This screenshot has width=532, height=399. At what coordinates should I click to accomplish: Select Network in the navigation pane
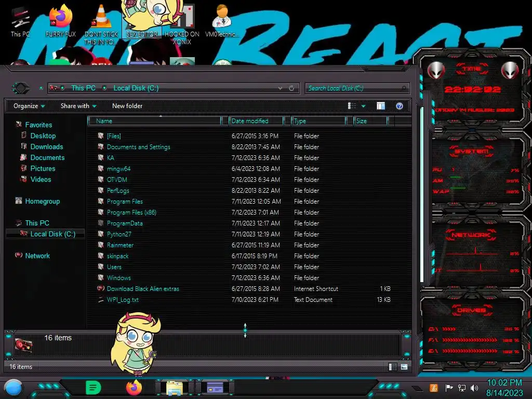click(x=37, y=256)
